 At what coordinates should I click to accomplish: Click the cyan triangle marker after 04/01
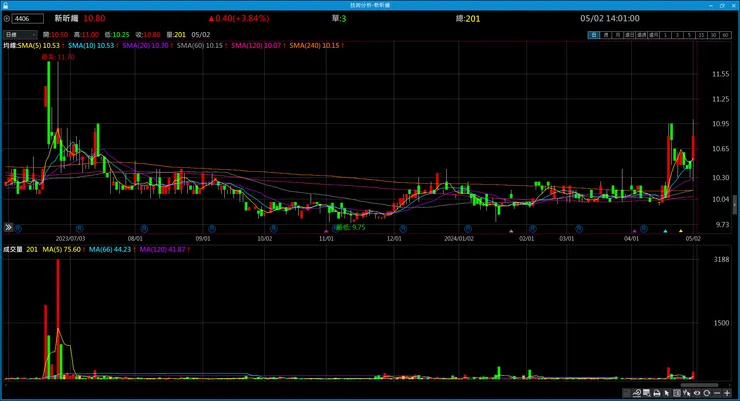pos(665,231)
